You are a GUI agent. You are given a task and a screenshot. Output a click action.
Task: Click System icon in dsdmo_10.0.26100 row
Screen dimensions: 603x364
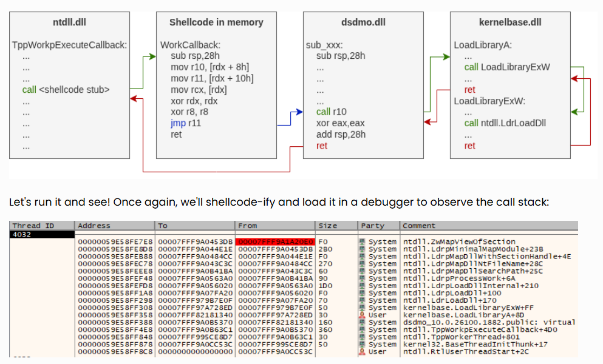(x=362, y=322)
